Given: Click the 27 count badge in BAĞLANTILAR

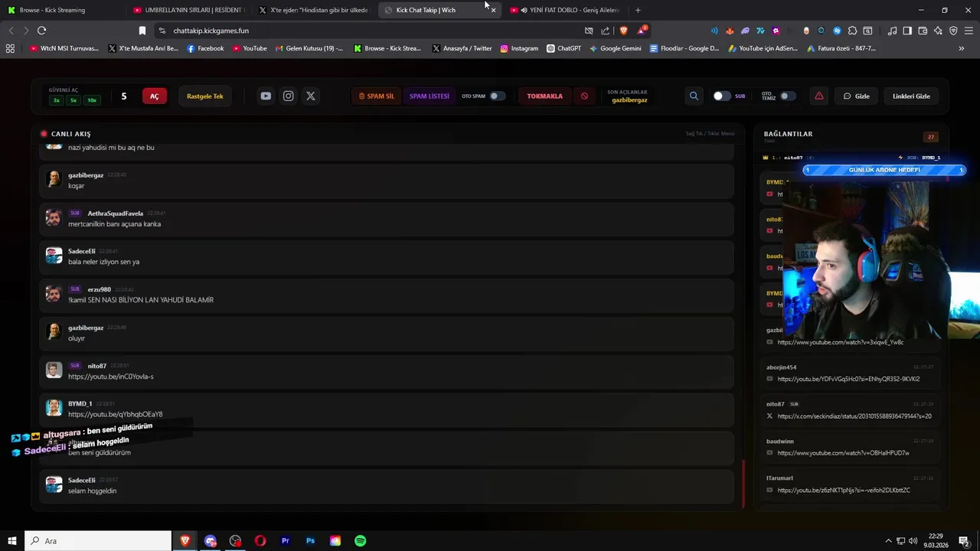Looking at the screenshot, I should (931, 137).
